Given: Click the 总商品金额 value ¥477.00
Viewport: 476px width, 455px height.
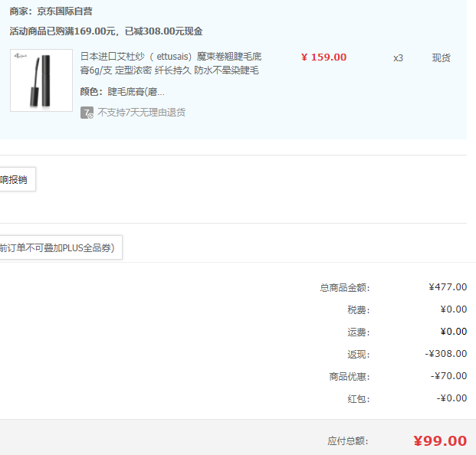Looking at the screenshot, I should click(448, 287).
